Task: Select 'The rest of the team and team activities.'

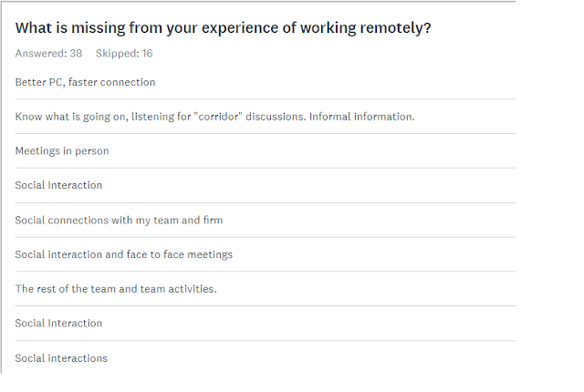Action: [x=116, y=289]
